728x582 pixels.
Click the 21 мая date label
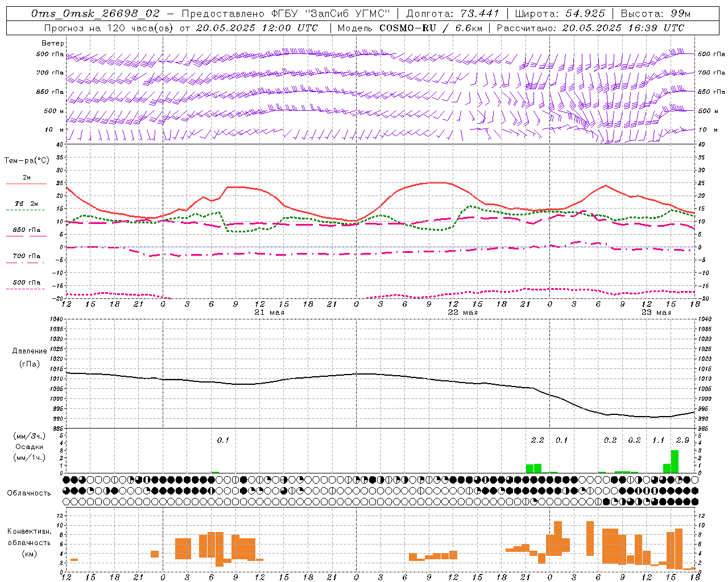(x=269, y=313)
